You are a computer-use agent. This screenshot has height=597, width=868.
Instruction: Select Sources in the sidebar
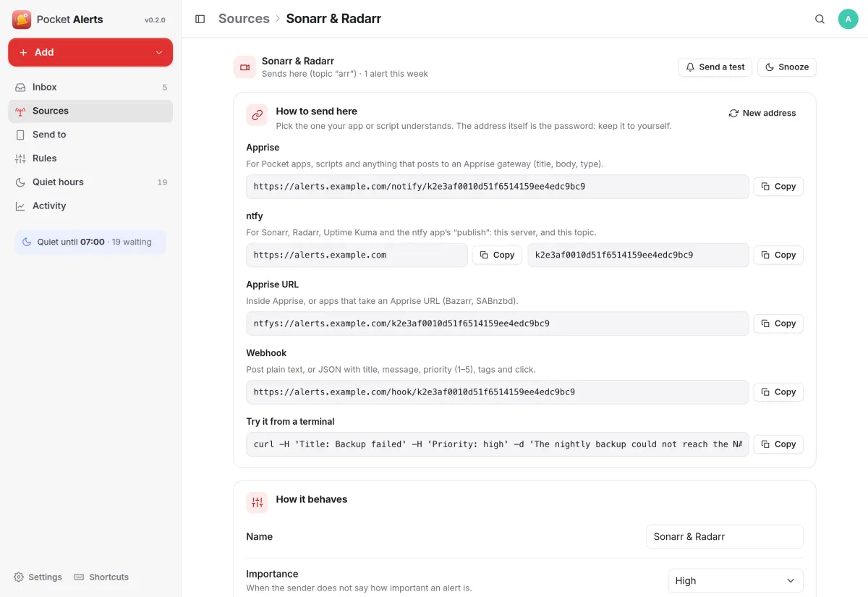[x=90, y=111]
